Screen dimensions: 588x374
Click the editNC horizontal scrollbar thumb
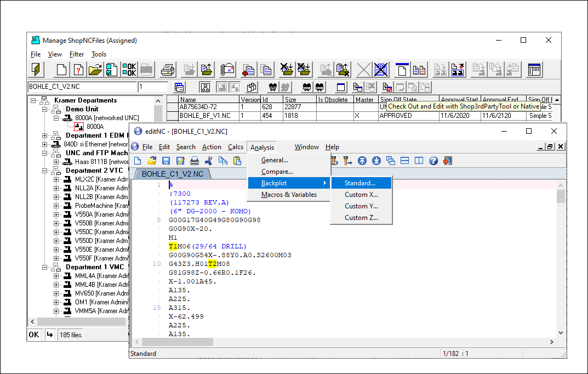click(x=178, y=342)
